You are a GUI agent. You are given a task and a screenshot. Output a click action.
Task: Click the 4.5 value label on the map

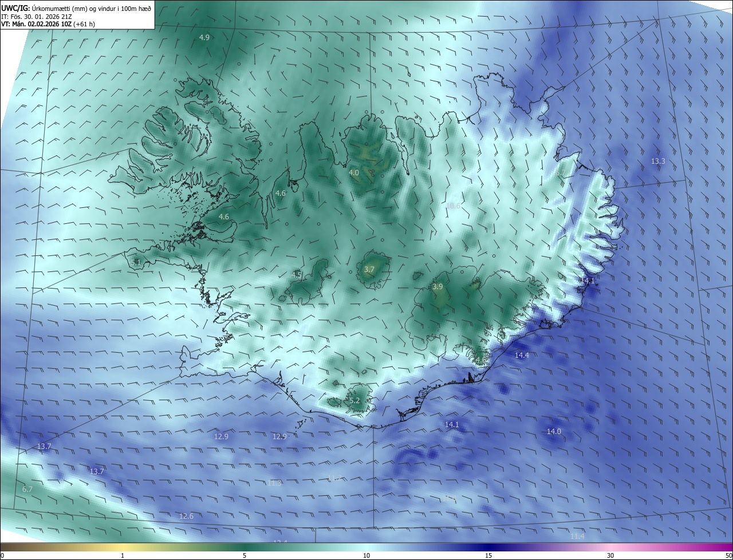pos(297,275)
